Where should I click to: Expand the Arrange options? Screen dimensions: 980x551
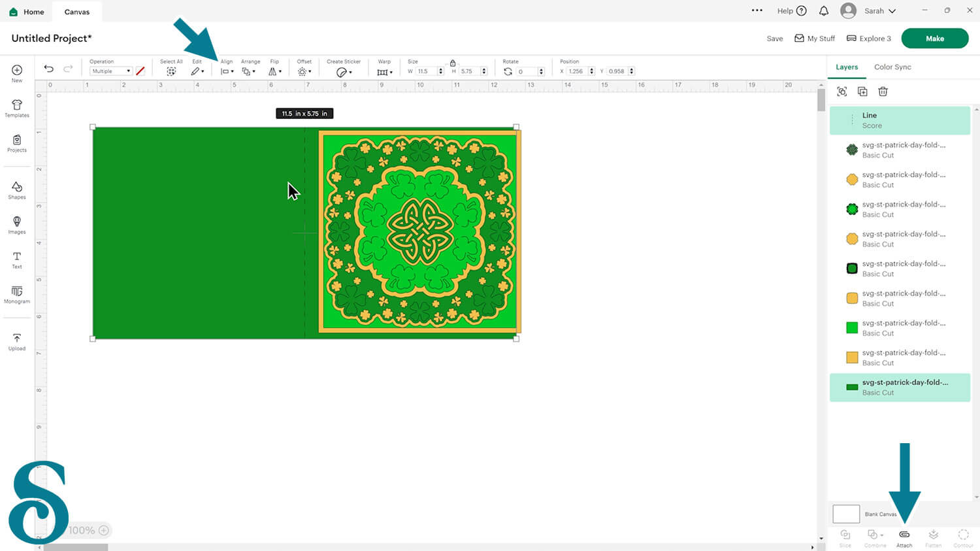(248, 71)
